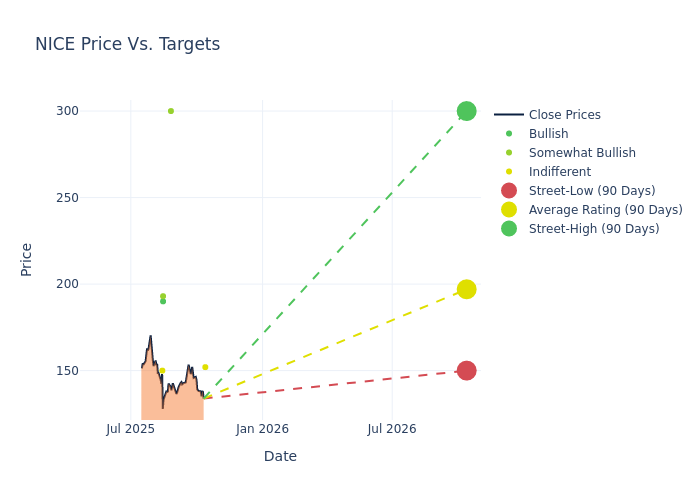
Task: Click the Indifferent legend entry
Action: pyautogui.click(x=559, y=172)
